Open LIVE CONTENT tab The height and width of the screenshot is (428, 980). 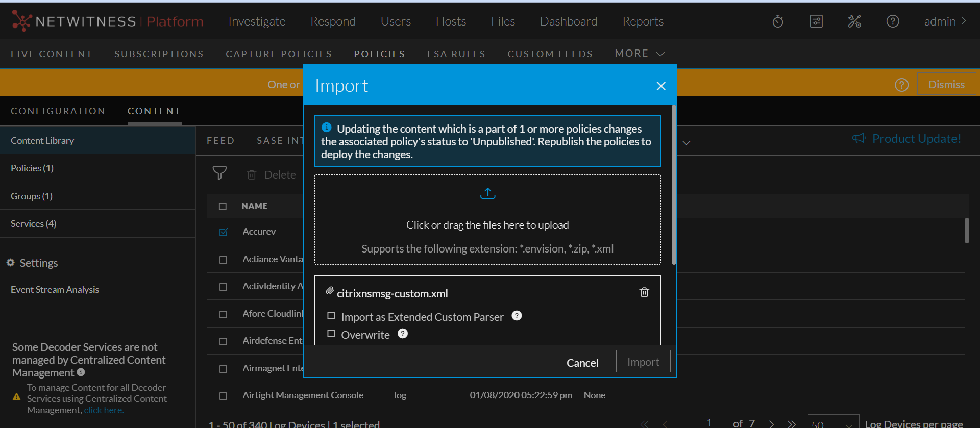click(x=52, y=54)
